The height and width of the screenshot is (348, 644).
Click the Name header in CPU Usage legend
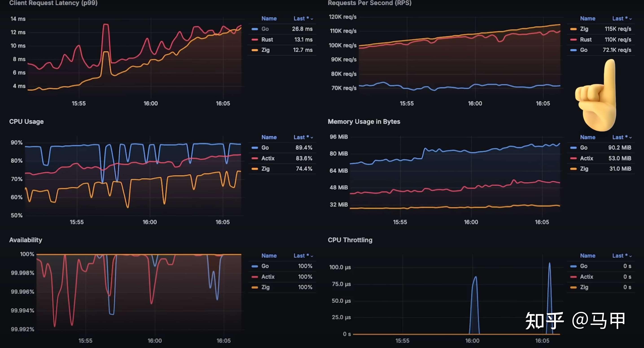click(x=269, y=137)
